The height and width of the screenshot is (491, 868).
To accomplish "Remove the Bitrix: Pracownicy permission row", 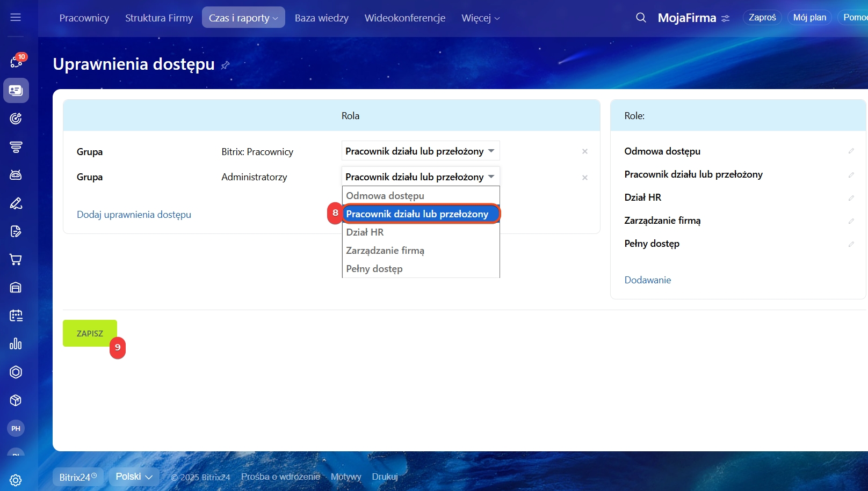I will point(584,152).
